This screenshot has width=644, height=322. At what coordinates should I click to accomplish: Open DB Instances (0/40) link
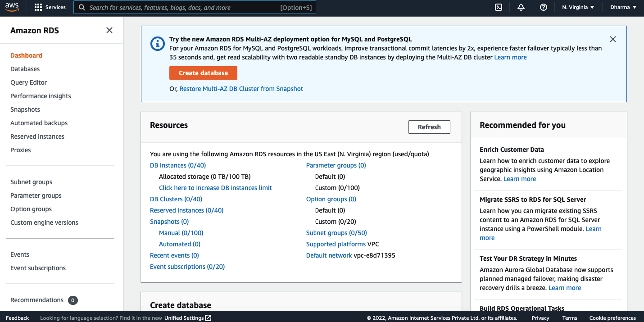[x=178, y=165]
